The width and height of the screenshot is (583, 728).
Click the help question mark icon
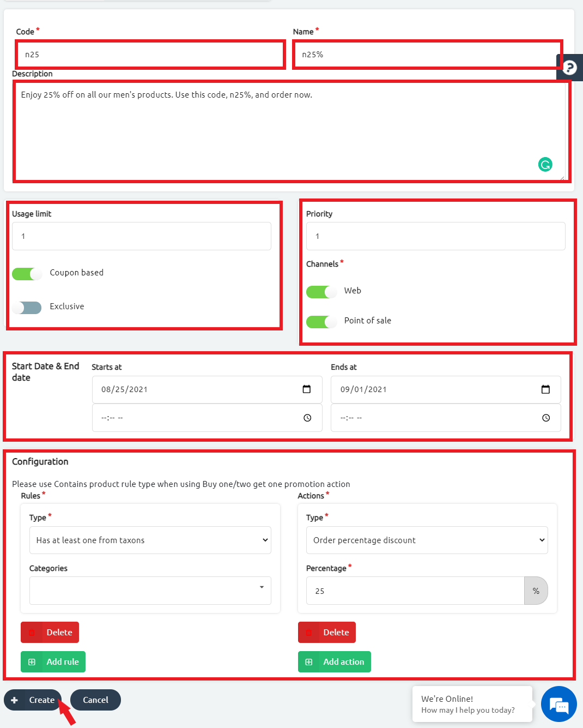pos(570,68)
